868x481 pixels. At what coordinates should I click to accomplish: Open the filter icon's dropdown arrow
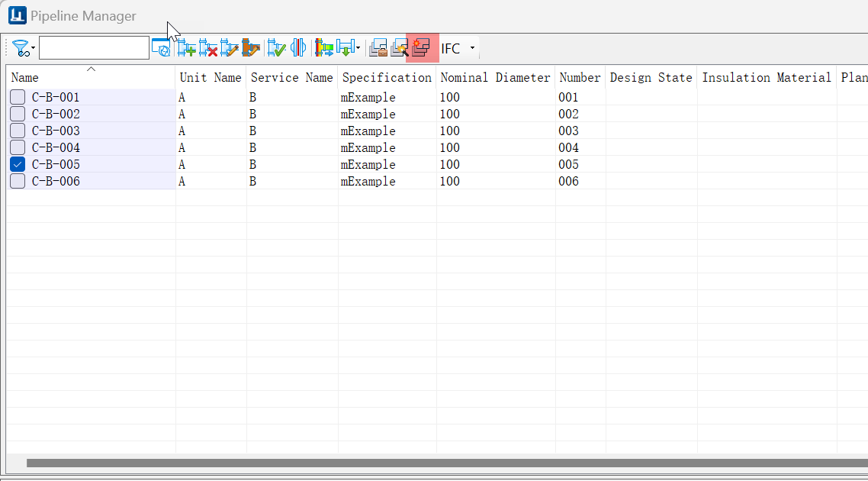pos(34,47)
